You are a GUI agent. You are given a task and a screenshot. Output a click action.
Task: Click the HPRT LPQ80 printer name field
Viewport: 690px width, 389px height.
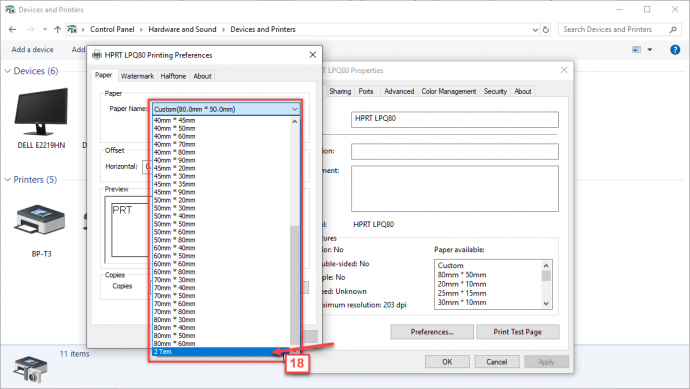click(x=455, y=119)
